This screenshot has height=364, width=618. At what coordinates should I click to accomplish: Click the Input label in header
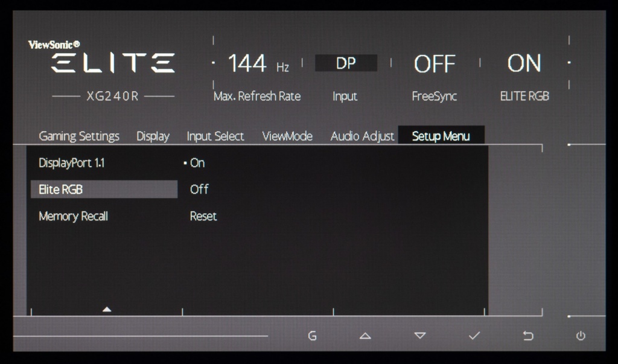pyautogui.click(x=345, y=96)
